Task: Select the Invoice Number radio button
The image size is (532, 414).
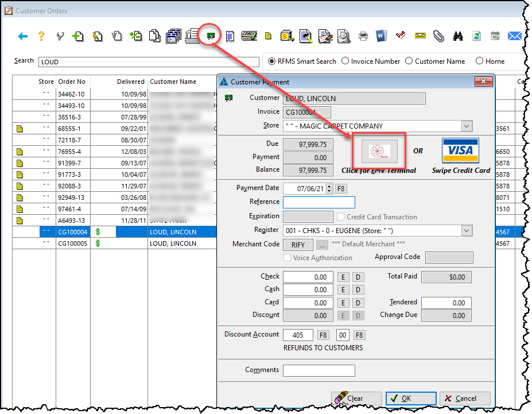Action: pyautogui.click(x=345, y=61)
